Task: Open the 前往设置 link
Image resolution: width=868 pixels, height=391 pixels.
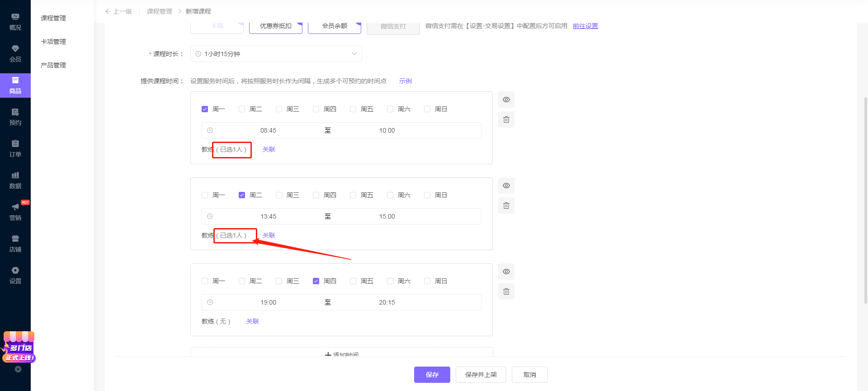Action: tap(585, 26)
